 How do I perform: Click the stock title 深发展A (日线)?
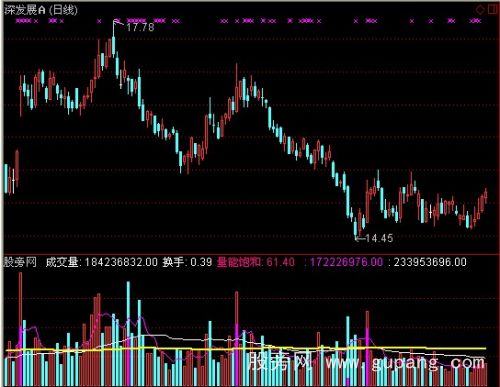click(41, 10)
